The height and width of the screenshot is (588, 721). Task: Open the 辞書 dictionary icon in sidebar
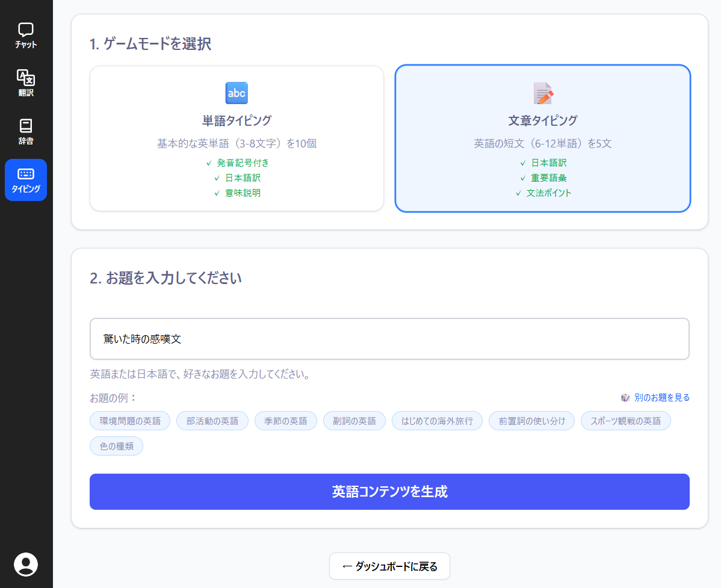click(26, 131)
